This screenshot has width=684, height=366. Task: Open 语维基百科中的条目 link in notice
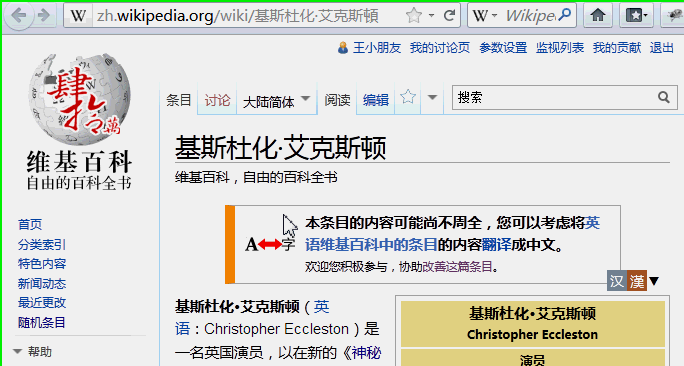pyautogui.click(x=371, y=245)
